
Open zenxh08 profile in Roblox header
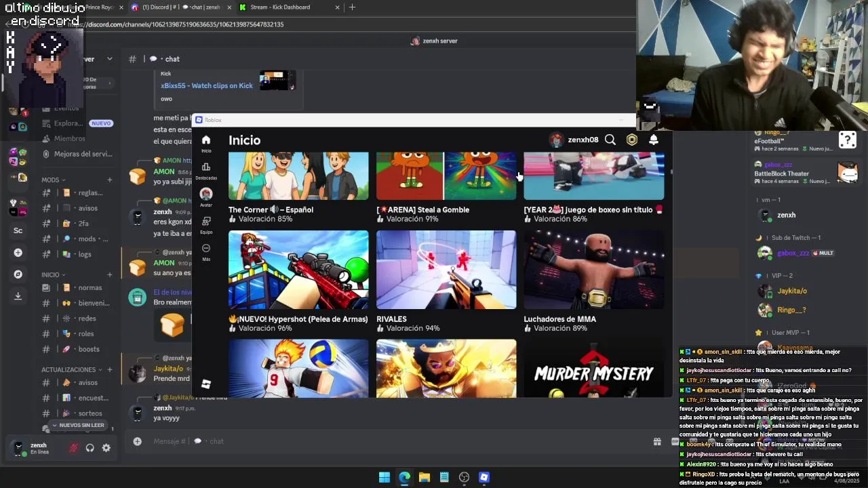pyautogui.click(x=574, y=140)
